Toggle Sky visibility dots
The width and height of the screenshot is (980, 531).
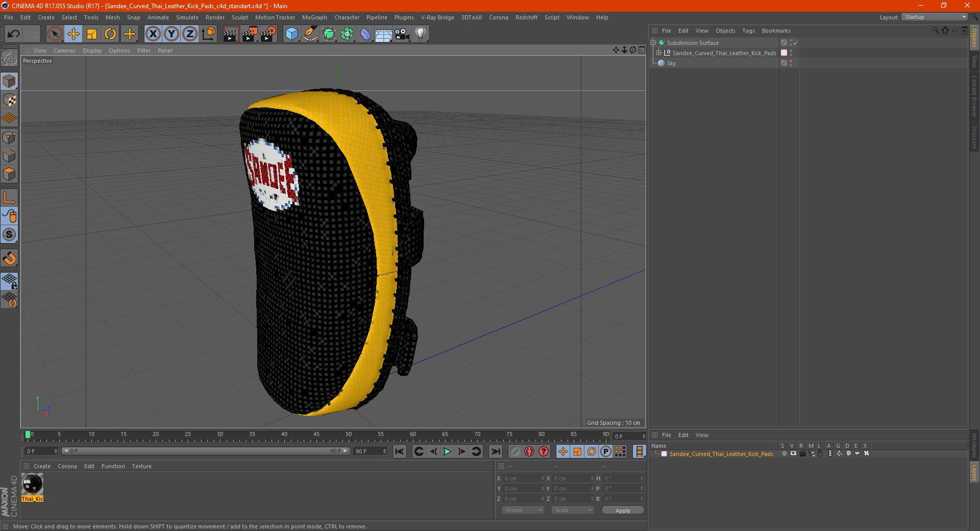tap(791, 63)
